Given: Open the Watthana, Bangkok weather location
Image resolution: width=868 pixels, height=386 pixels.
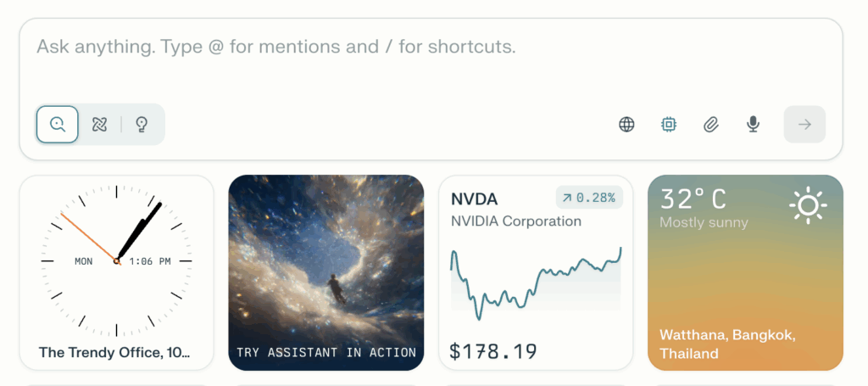Looking at the screenshot, I should (727, 344).
